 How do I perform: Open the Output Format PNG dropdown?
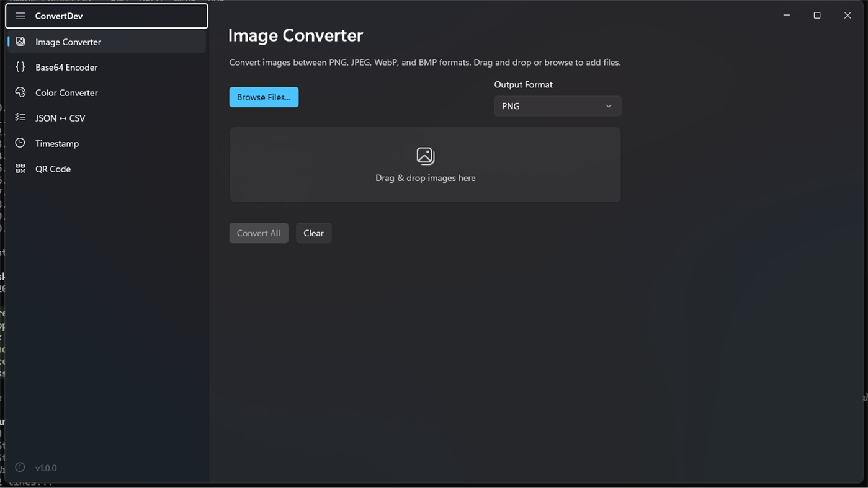point(558,106)
